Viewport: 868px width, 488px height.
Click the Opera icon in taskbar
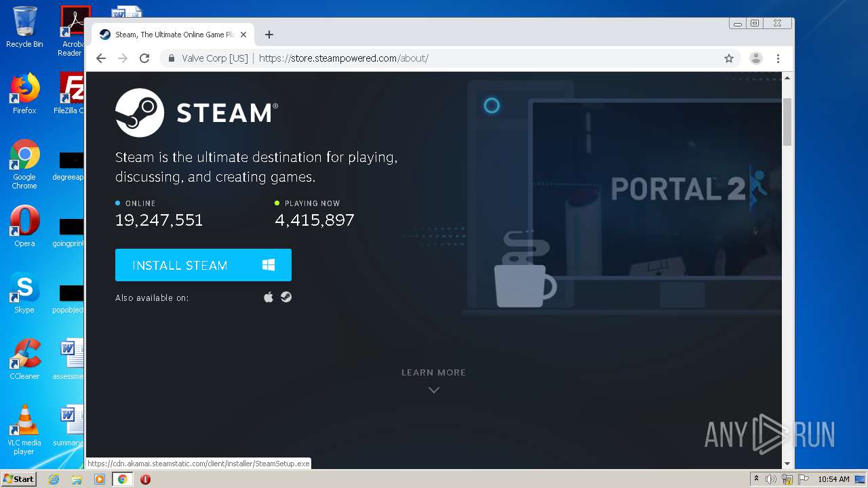tap(145, 479)
